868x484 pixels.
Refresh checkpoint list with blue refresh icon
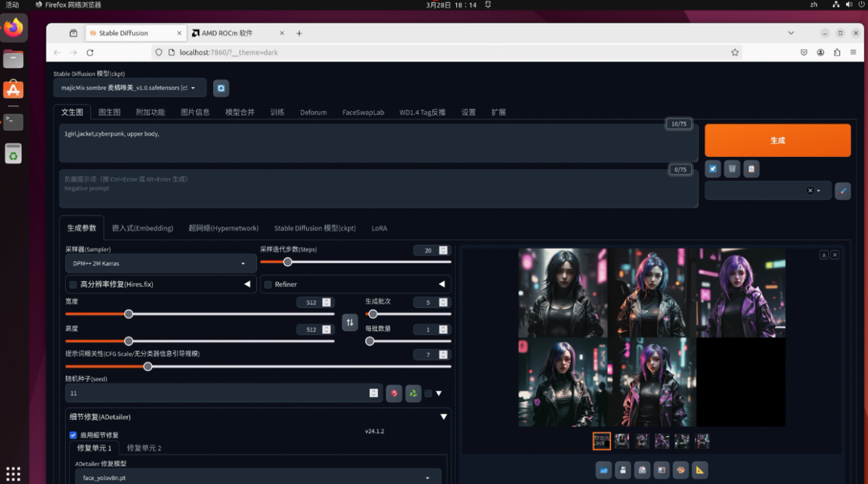(x=221, y=88)
